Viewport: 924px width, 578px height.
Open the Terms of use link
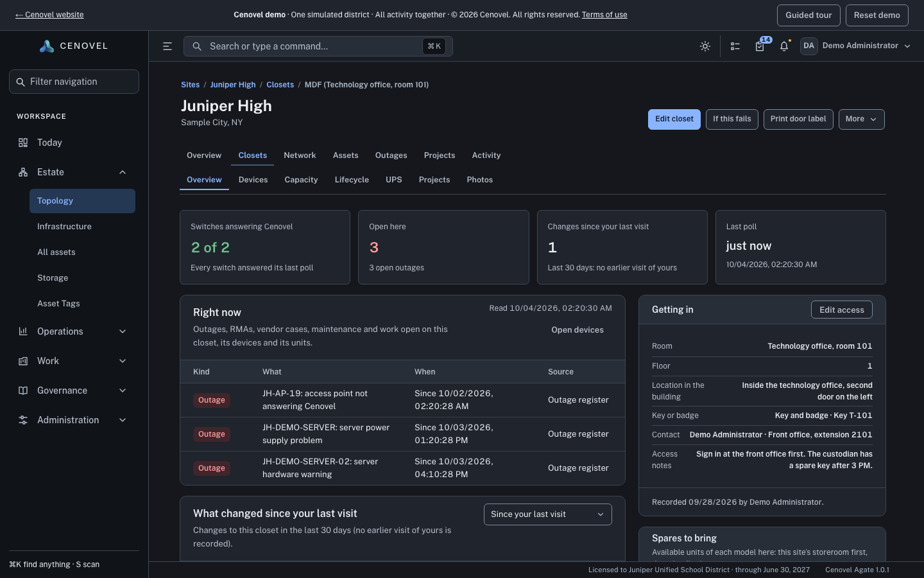pos(604,15)
